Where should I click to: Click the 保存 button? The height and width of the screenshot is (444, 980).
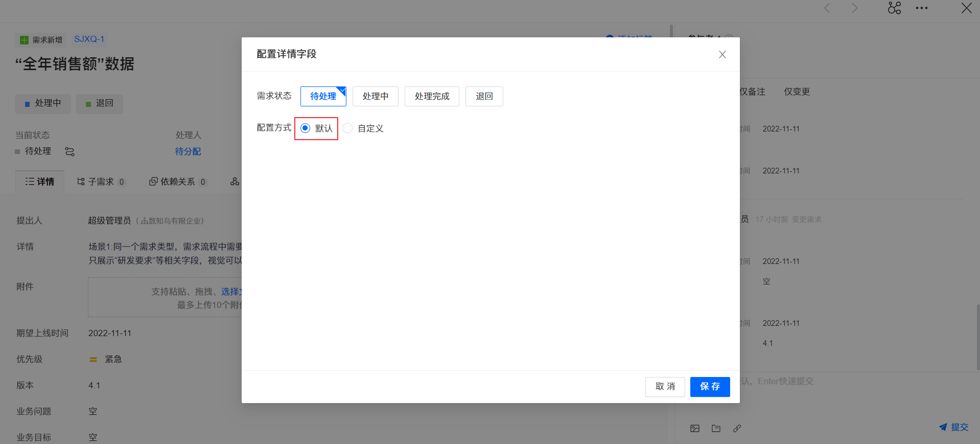(x=710, y=387)
